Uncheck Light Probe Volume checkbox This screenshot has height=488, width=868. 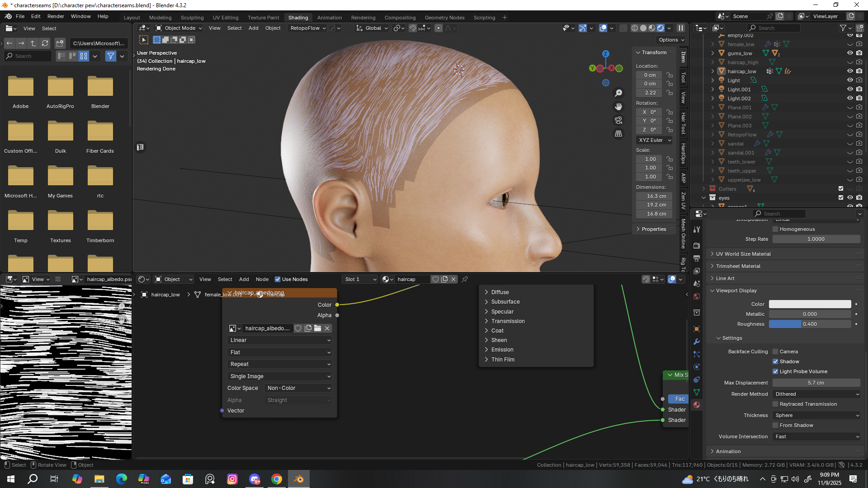(775, 371)
